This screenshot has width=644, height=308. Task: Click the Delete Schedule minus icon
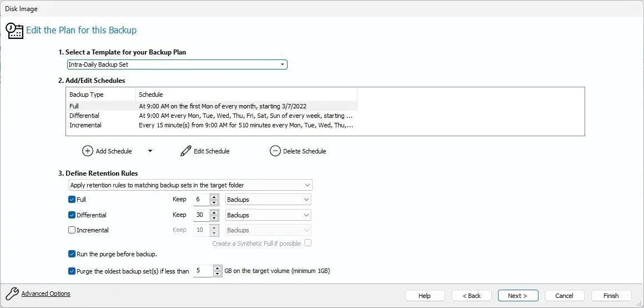(275, 151)
